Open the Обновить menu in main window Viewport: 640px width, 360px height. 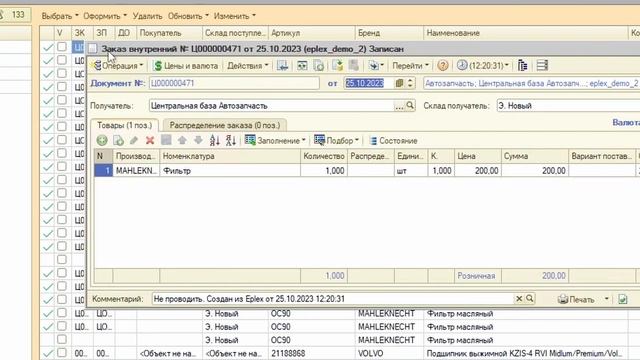[188, 16]
